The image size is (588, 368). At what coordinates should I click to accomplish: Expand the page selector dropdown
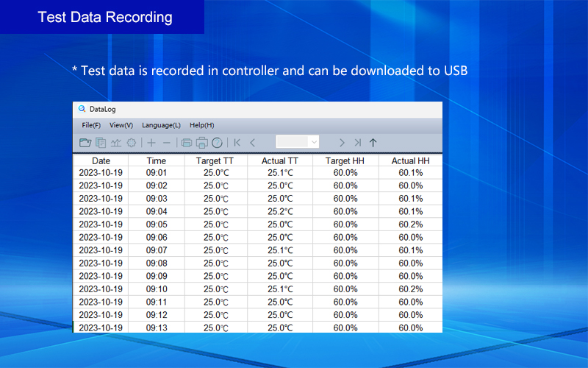(x=314, y=143)
